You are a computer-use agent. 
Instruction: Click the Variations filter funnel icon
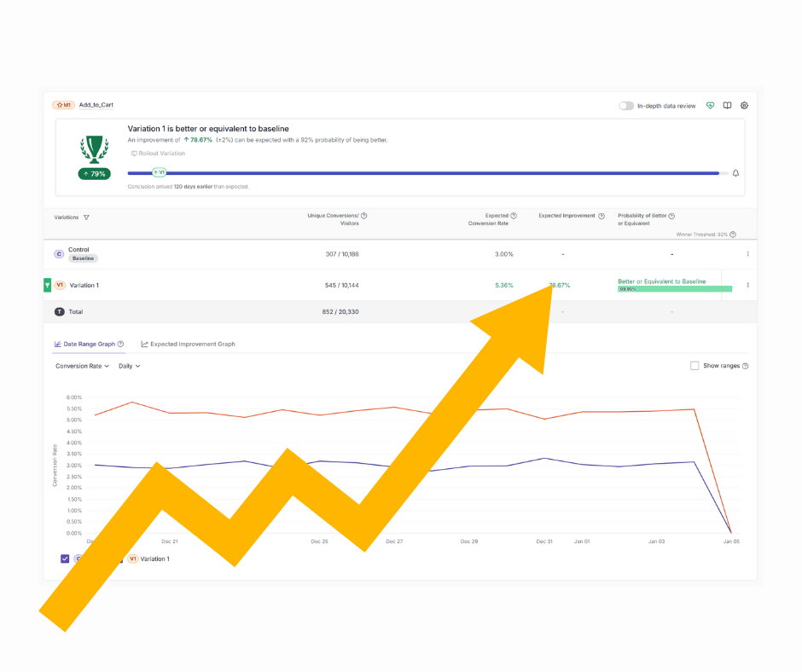tap(86, 217)
